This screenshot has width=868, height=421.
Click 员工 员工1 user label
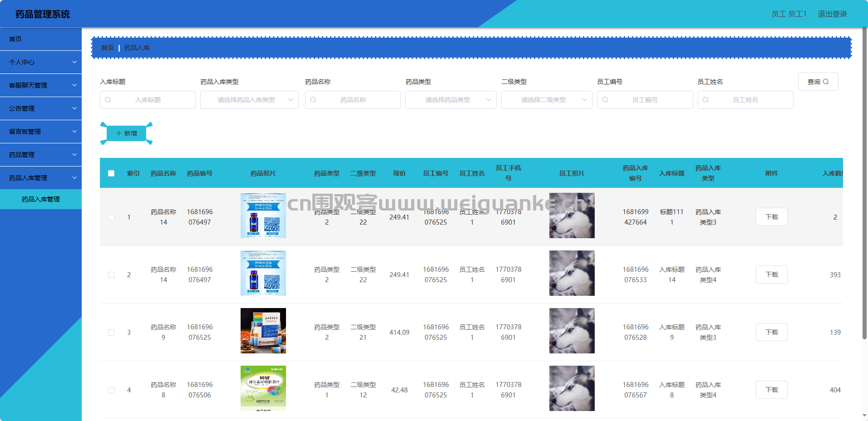[789, 14]
